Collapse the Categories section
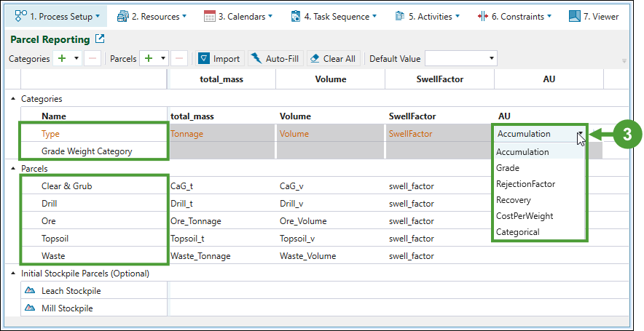Viewport: 644px width, 331px height. pos(14,99)
